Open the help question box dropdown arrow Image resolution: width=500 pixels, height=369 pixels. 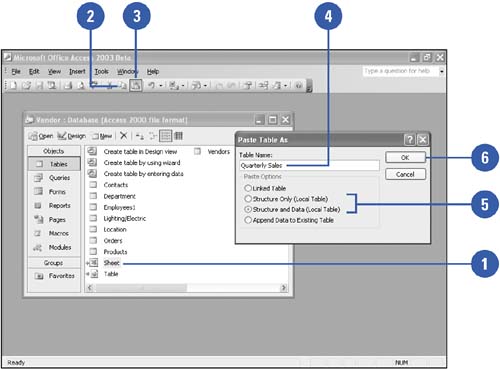click(441, 71)
